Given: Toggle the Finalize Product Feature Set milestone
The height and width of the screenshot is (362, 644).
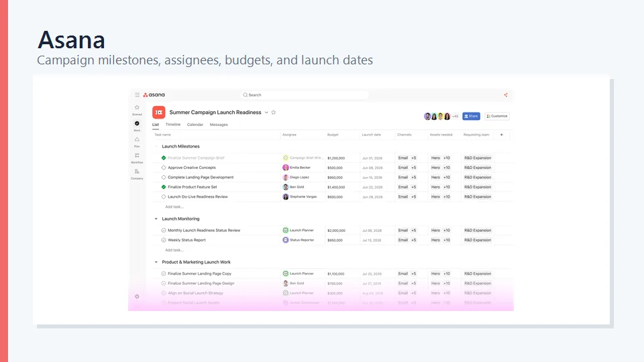Looking at the screenshot, I should [164, 187].
